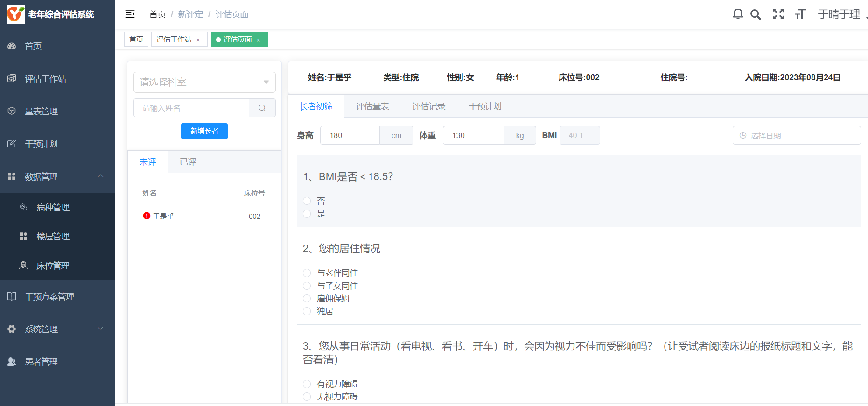Open the search magnifier in top bar
868x406 pixels.
[756, 14]
